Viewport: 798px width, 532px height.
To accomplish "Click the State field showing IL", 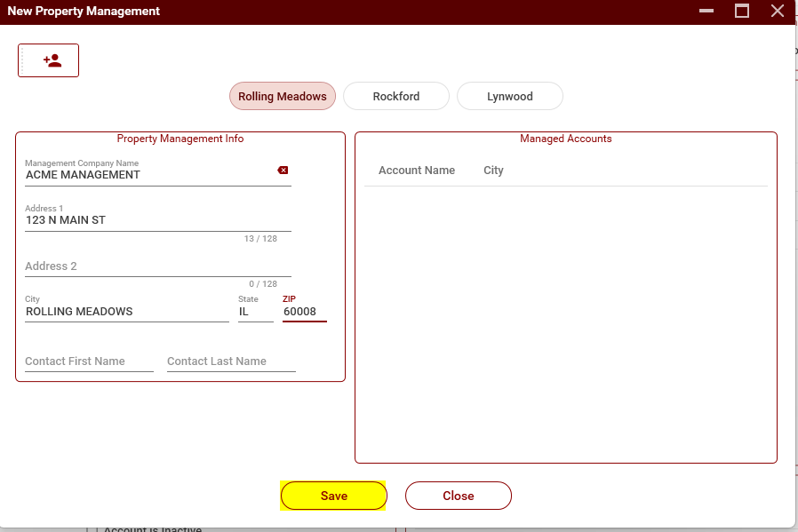I will click(255, 312).
